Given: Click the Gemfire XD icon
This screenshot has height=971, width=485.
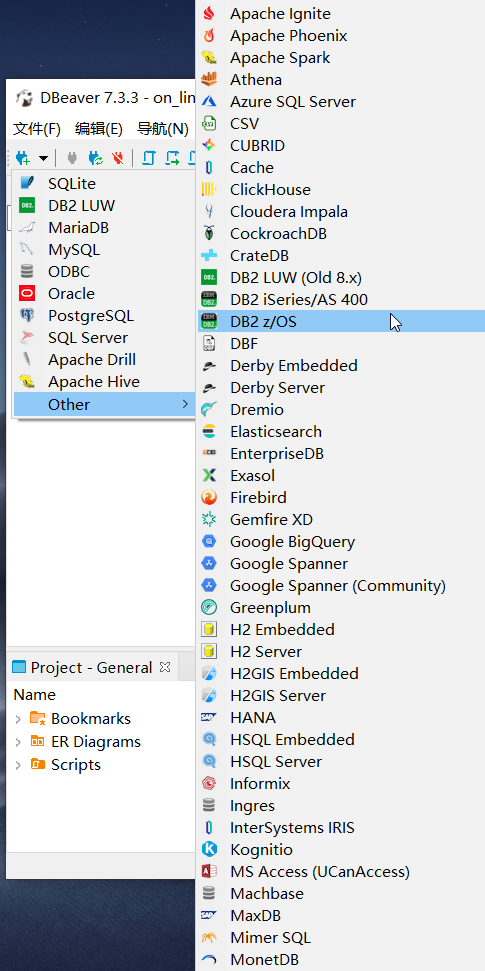Looking at the screenshot, I should pos(209,520).
